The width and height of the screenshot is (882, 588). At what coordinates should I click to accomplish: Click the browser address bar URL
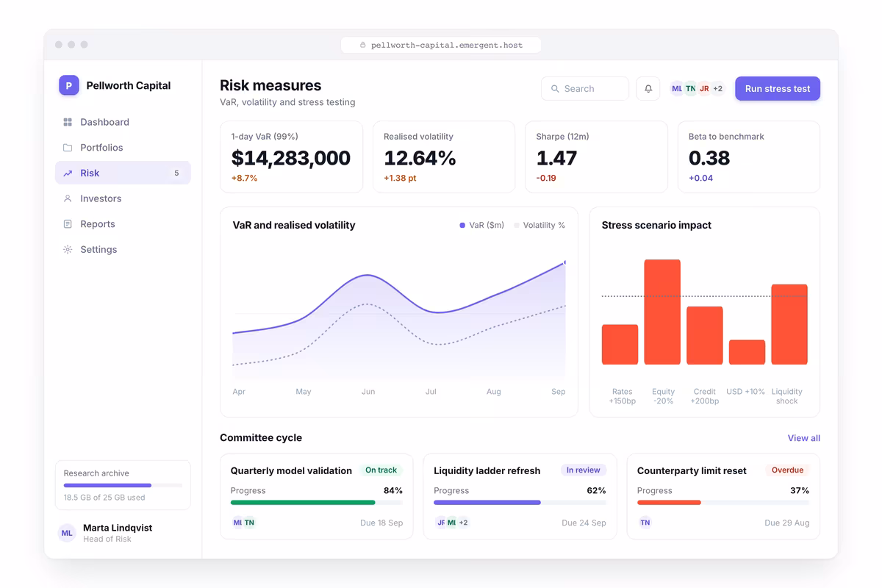[441, 45]
